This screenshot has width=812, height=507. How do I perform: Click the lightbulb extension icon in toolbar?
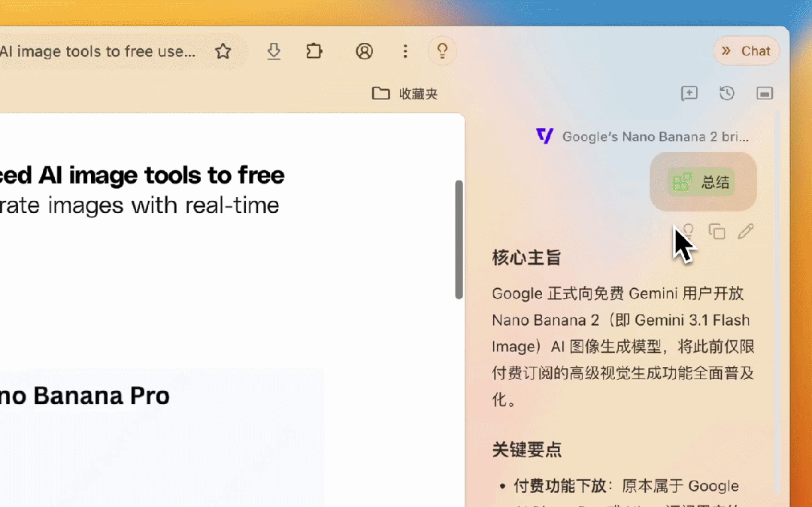click(442, 51)
